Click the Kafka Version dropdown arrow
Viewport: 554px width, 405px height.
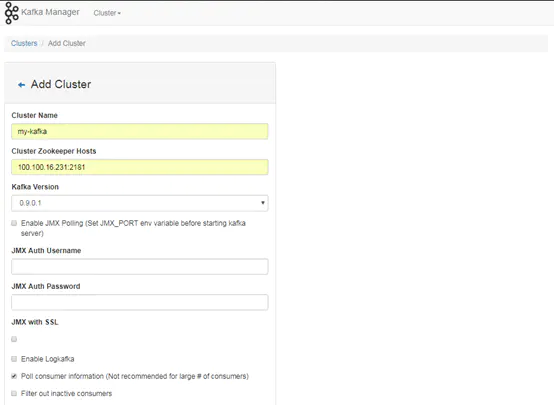263,203
